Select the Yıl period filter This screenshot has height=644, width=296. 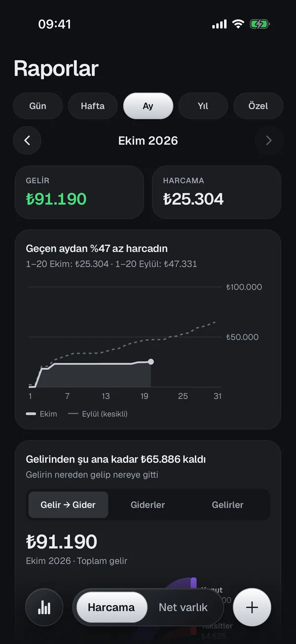coord(203,106)
